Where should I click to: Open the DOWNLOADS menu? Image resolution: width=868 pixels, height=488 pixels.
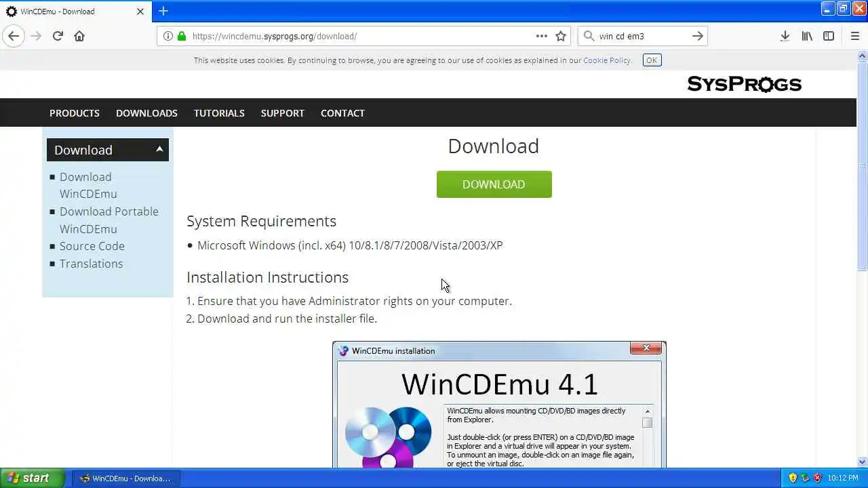[x=146, y=113]
